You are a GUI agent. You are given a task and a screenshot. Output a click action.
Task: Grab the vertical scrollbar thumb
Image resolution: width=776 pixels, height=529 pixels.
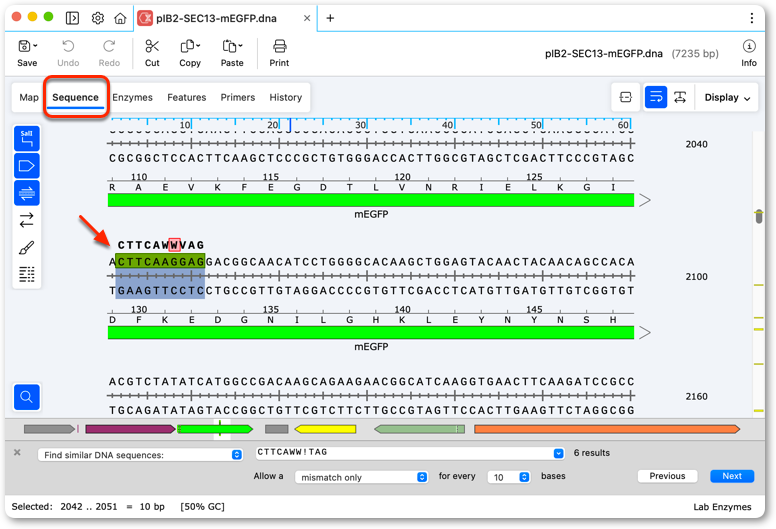click(x=759, y=216)
